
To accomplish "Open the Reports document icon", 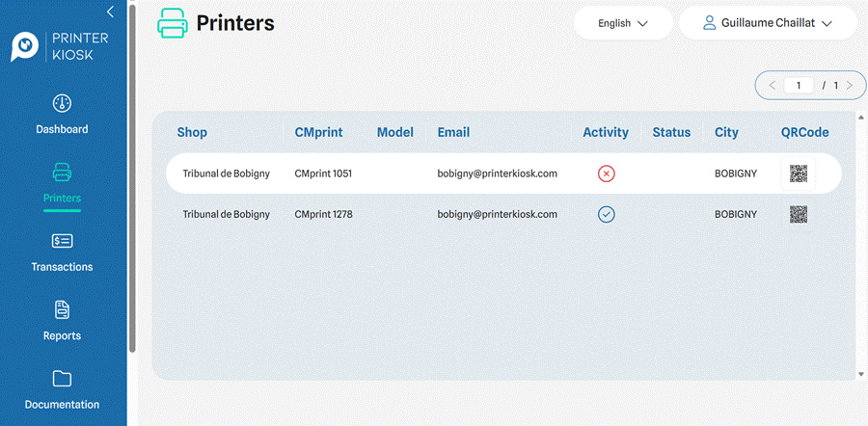I will point(62,309).
